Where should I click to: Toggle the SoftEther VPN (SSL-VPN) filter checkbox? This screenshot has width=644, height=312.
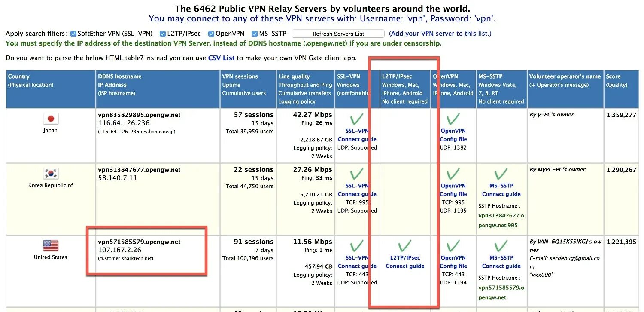(x=73, y=34)
